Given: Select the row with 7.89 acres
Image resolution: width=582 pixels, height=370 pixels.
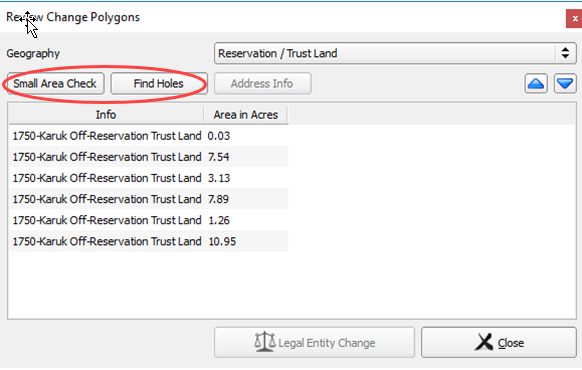Looking at the screenshot, I should [148, 199].
